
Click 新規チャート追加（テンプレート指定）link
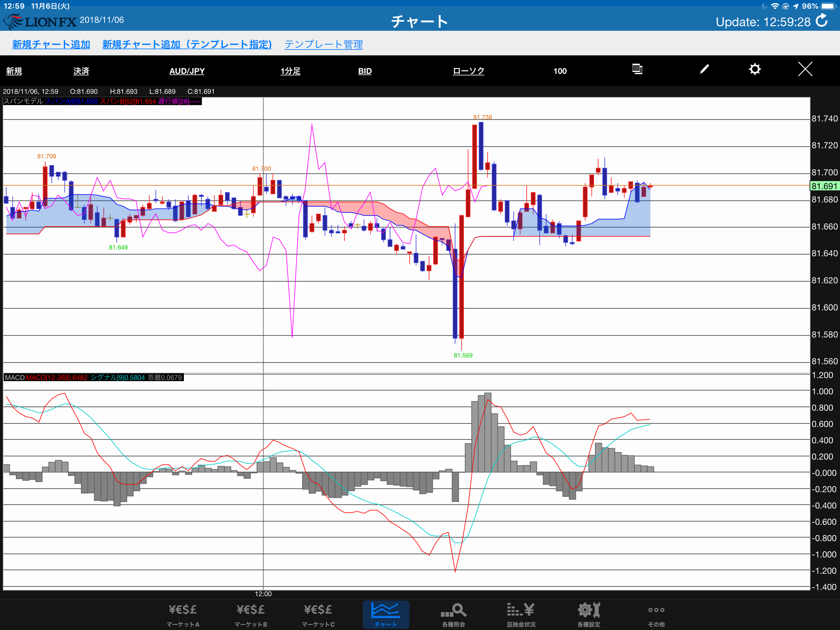click(187, 45)
